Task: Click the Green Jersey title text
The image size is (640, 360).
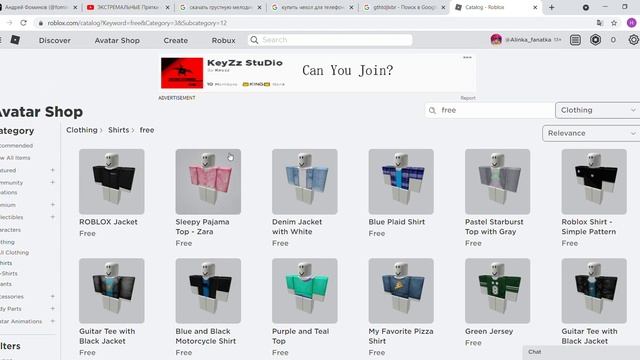Action: 489,331
